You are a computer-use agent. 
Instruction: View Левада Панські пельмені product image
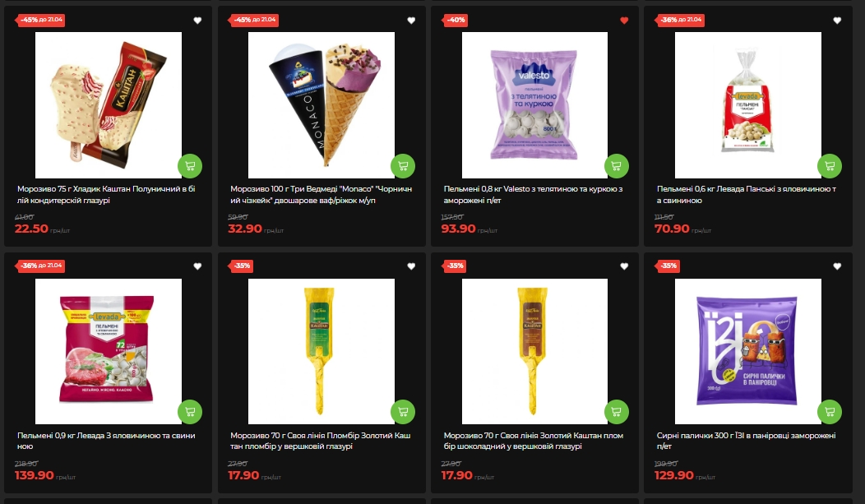748,104
